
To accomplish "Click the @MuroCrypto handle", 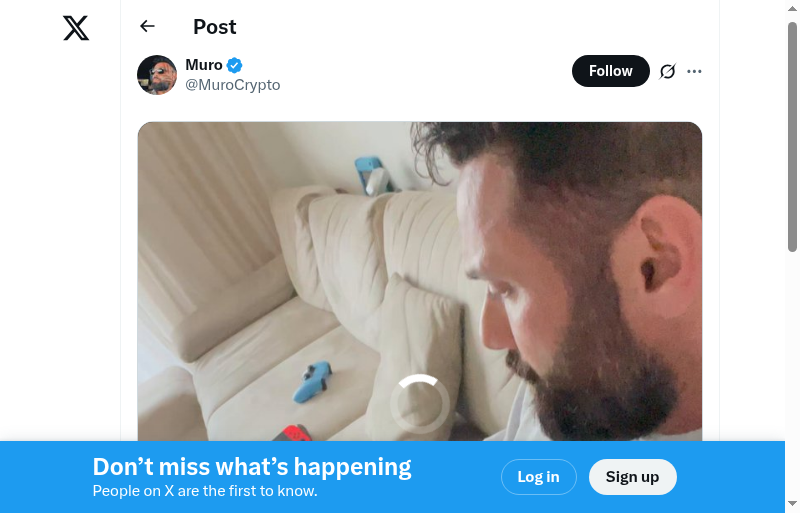I will click(233, 85).
